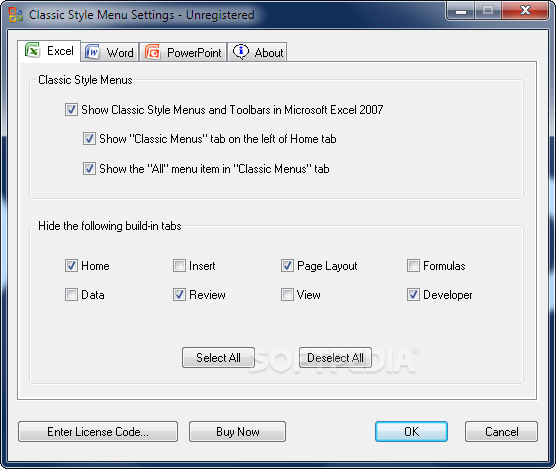This screenshot has width=556, height=469.
Task: Select the Excel tab
Action: tap(49, 51)
